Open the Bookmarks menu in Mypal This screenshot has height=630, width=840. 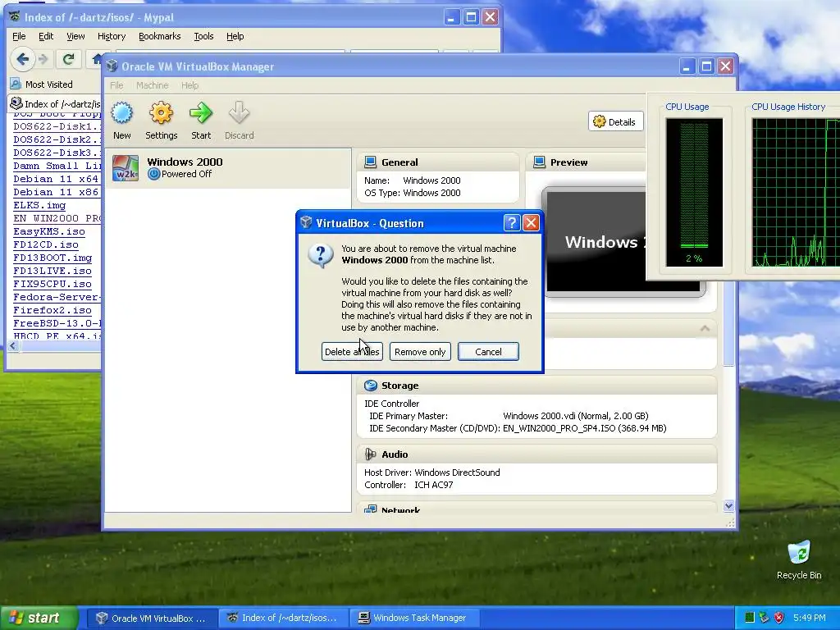tap(160, 36)
